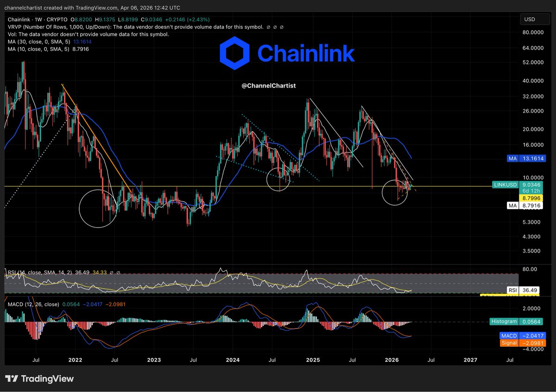Select the Chainlink · 1W · CRYPTO symbol title

coord(38,20)
